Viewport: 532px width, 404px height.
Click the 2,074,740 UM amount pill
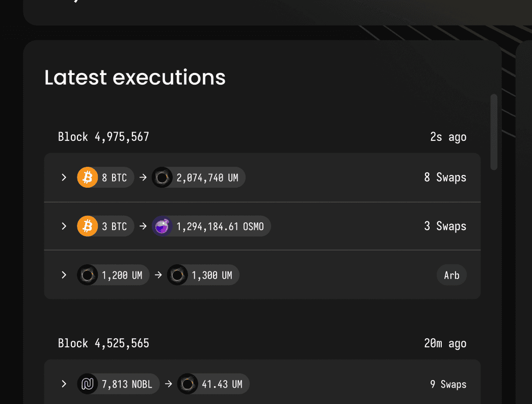199,177
